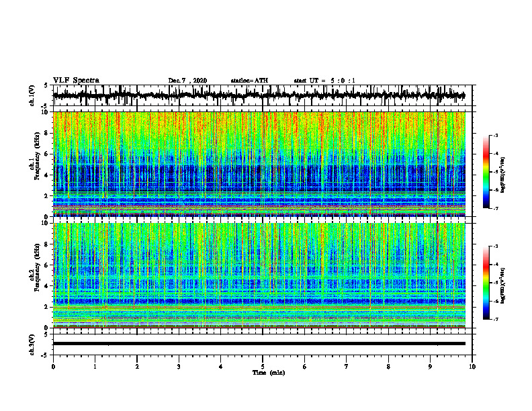This screenshot has height=411, width=532.
Task: Click ch.1 spectrogram's 4 kHz tick label
Action: 47,175
